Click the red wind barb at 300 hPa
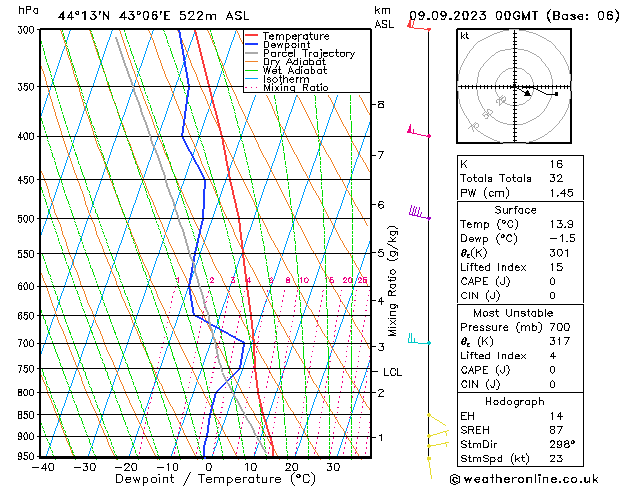The image size is (629, 486). tap(418, 27)
